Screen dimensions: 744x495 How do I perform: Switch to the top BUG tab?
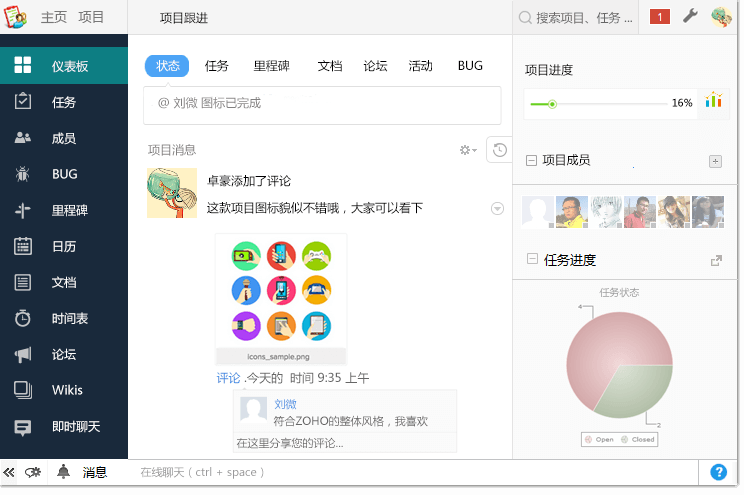470,65
